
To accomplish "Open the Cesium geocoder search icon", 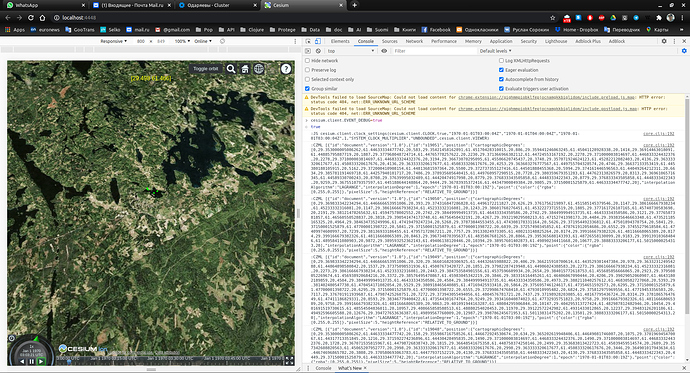I will (x=231, y=69).
